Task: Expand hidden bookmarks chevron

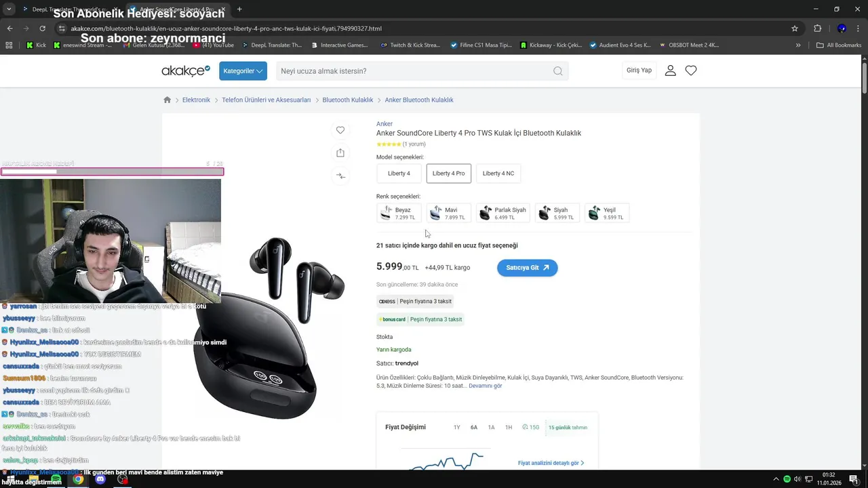Action: tap(798, 45)
